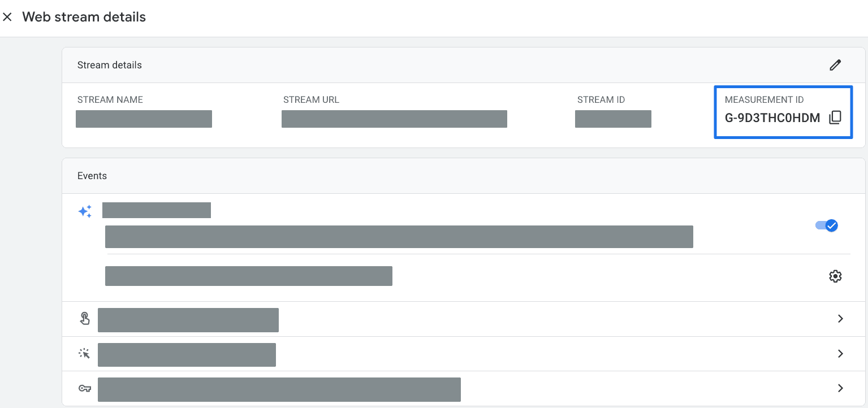Click the Enhanced measurement sparkle icon

tap(84, 210)
